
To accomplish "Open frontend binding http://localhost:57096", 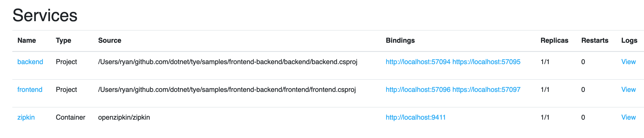I will point(418,90).
